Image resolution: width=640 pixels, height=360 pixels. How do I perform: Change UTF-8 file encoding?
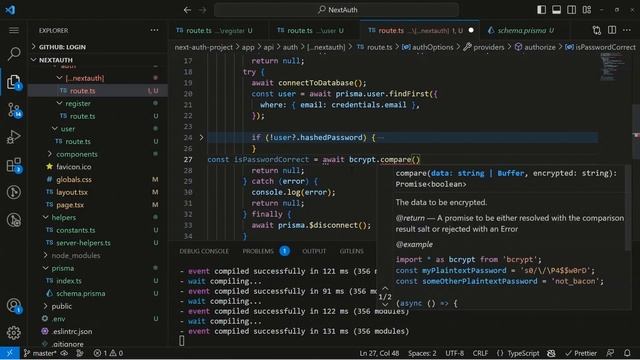(454, 353)
